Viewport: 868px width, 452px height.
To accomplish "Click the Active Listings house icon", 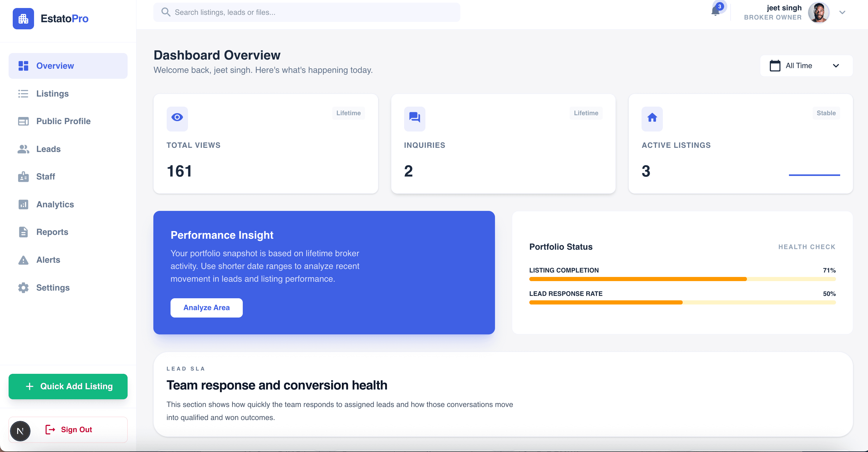I will [652, 117].
